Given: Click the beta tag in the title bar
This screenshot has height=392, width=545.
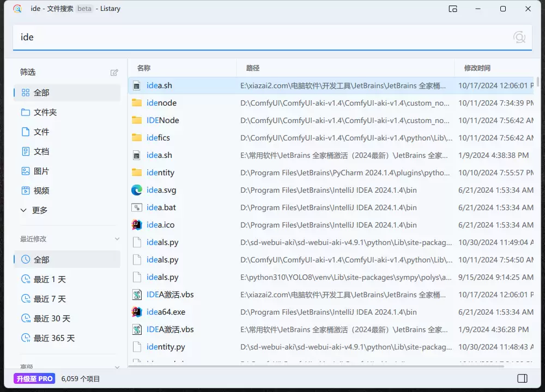Looking at the screenshot, I should 84,9.
